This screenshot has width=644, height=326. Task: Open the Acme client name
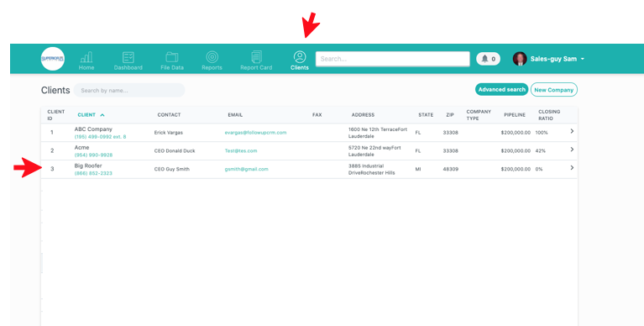coord(81,147)
